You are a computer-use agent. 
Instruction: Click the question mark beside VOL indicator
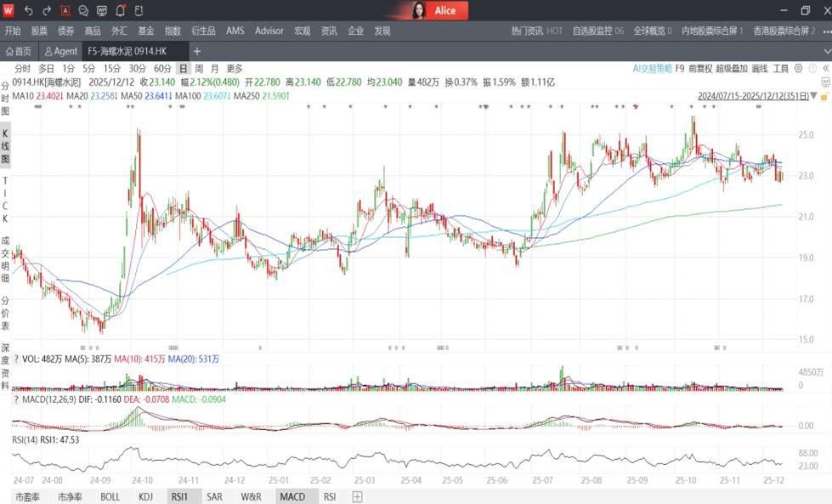pos(16,360)
